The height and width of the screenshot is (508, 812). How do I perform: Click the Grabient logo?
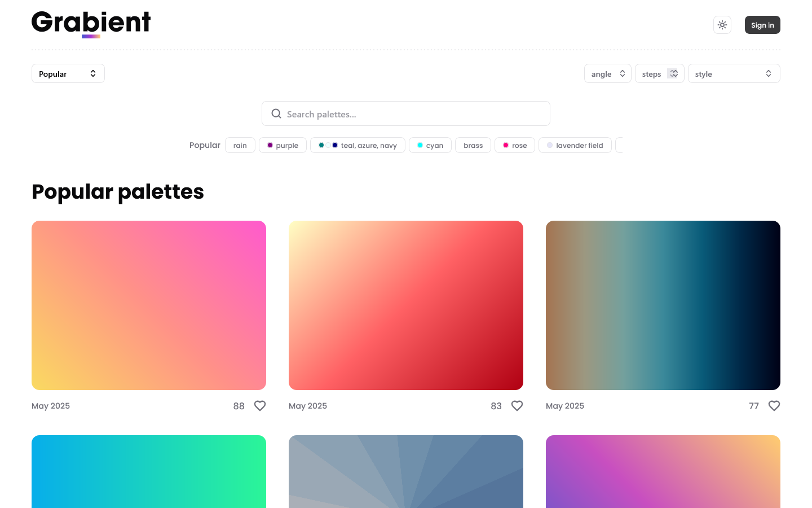tap(91, 24)
